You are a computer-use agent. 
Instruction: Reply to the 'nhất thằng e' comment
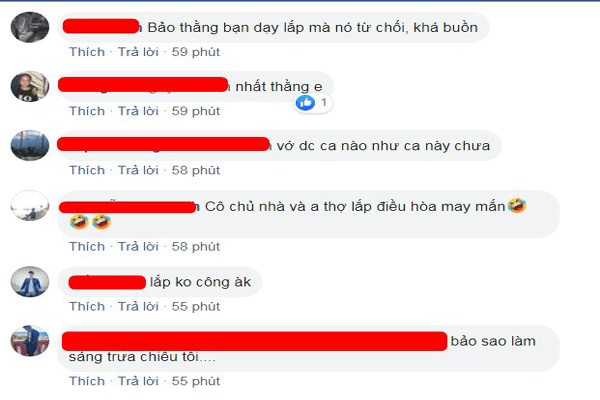[x=138, y=111]
